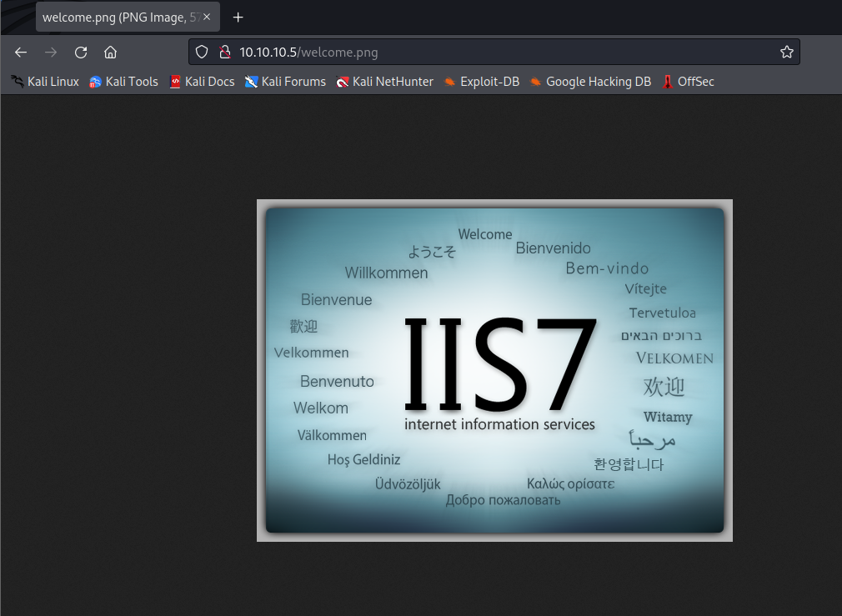This screenshot has width=842, height=616.
Task: Click the "Καλώς ορίσατε" text
Action: pyautogui.click(x=570, y=484)
